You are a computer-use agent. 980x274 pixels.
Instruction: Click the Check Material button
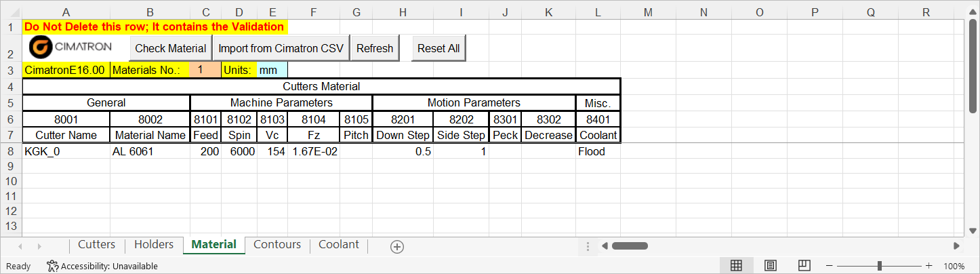(x=170, y=48)
